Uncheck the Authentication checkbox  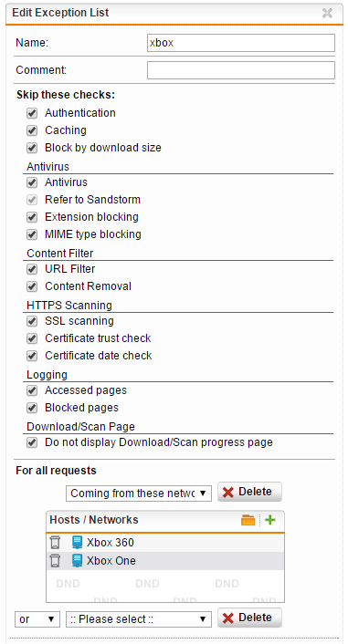32,113
